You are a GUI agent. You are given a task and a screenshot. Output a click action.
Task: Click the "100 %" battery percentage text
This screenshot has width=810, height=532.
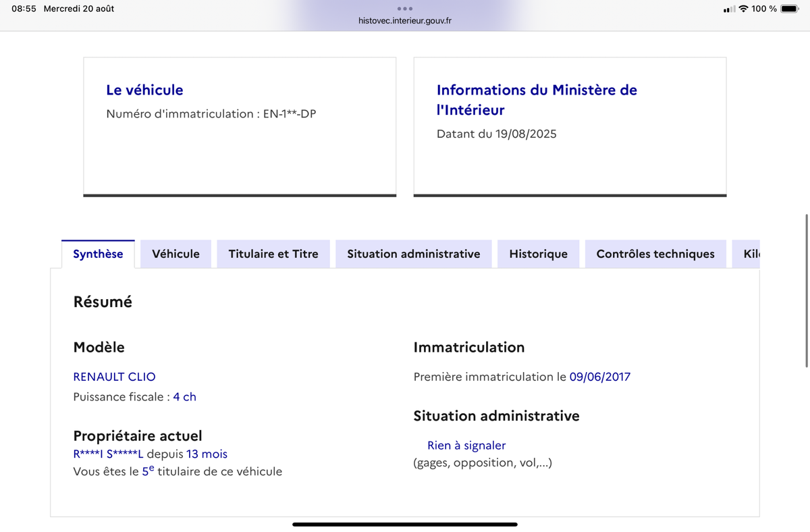[x=764, y=9]
